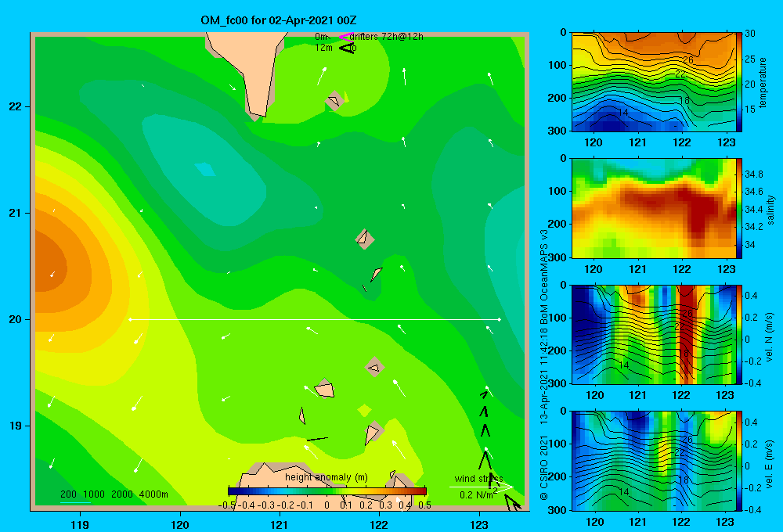The width and height of the screenshot is (783, 532).
Task: Click the '0.4' tick on vel. N scale
Action: 752,296
